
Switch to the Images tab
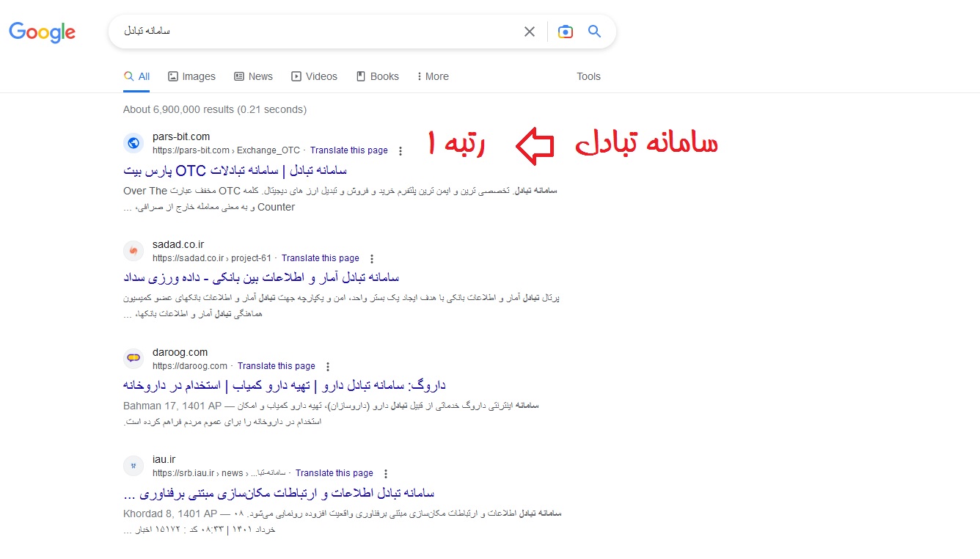coord(191,76)
